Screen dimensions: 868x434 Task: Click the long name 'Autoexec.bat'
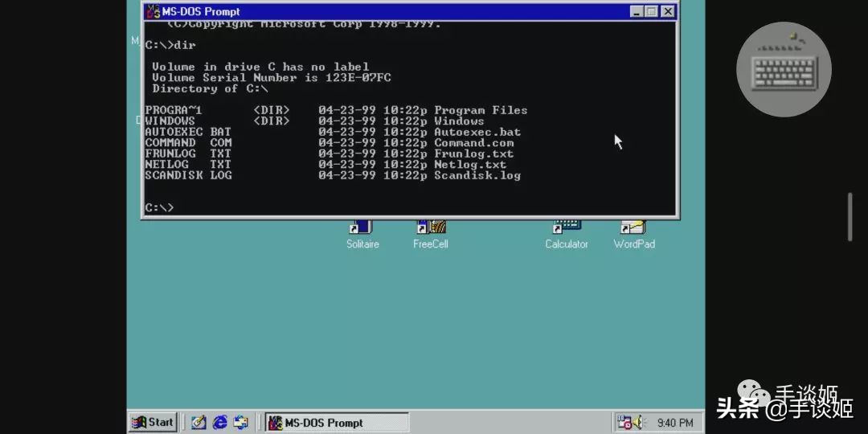477,133
